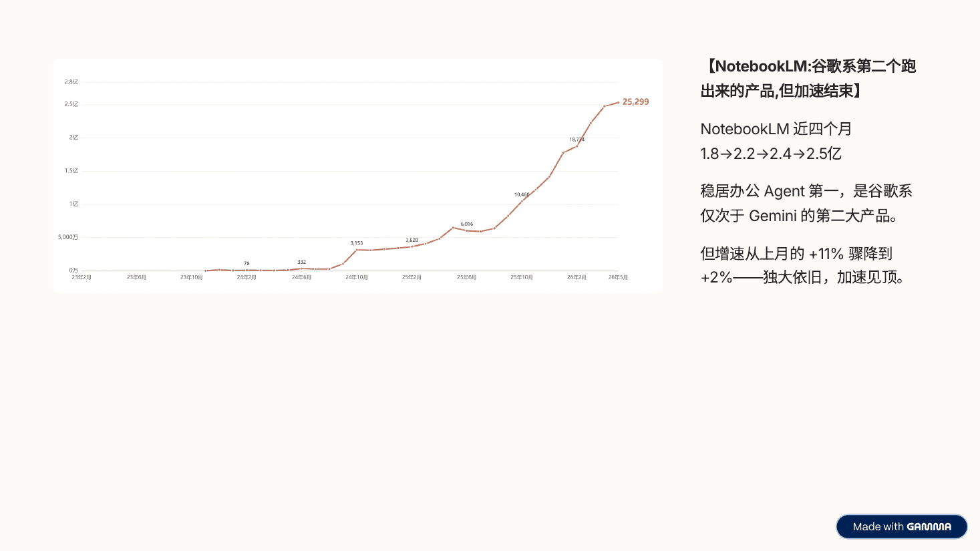This screenshot has width=980, height=551.
Task: Click the data label 10,460 on chart
Action: [x=522, y=194]
